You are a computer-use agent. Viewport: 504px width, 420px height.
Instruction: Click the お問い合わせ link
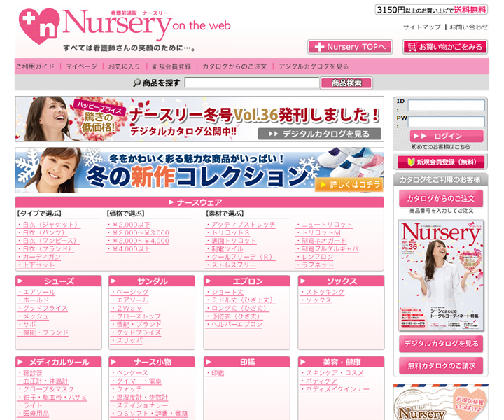click(x=468, y=27)
